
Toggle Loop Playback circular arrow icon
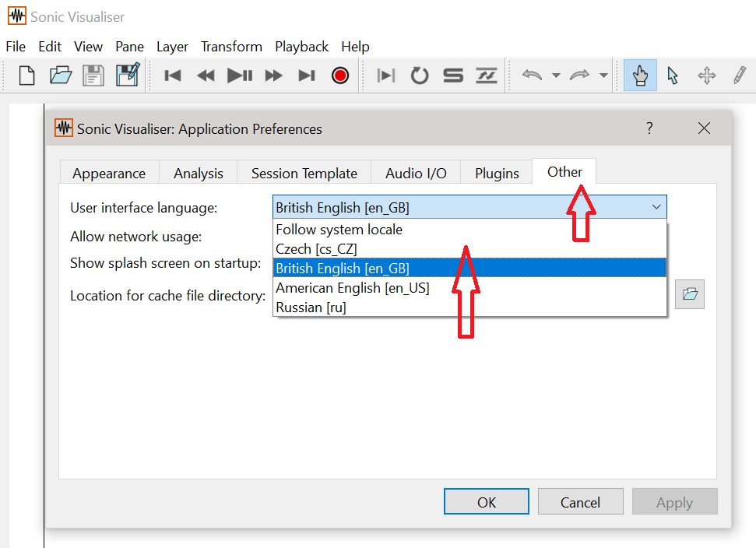[x=420, y=76]
